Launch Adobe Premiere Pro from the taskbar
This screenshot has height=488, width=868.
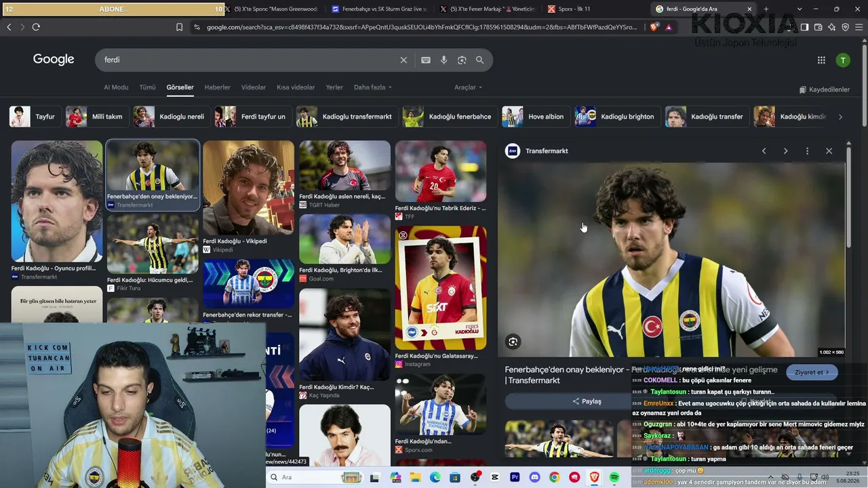point(515,478)
